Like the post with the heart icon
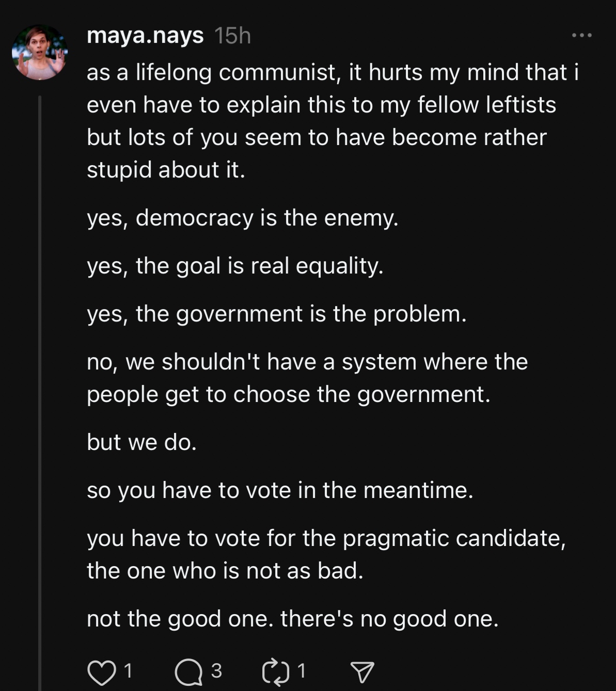 point(101,672)
